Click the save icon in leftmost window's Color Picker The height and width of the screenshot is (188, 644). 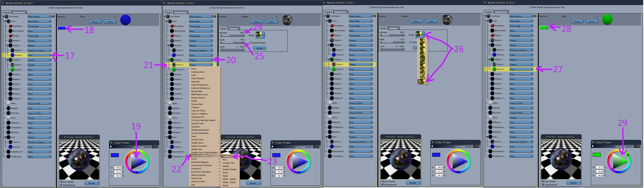coord(153,147)
